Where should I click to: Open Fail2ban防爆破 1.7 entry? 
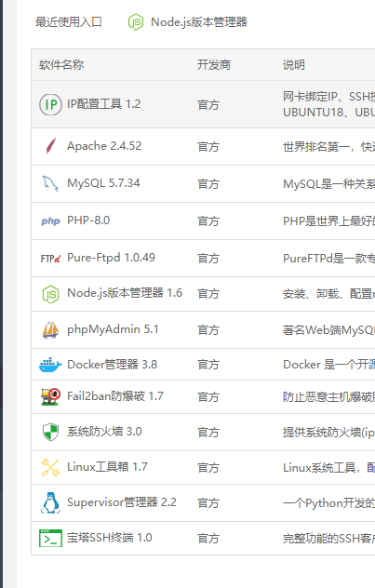(x=115, y=396)
